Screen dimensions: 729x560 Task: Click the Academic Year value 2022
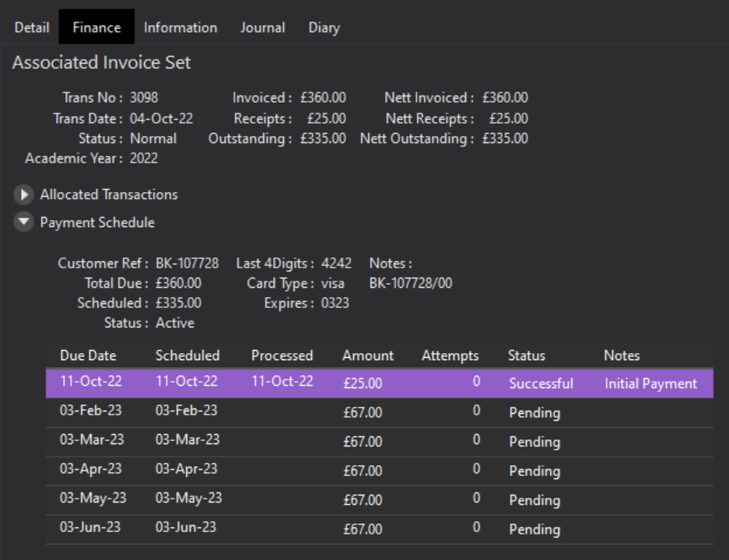(x=144, y=159)
